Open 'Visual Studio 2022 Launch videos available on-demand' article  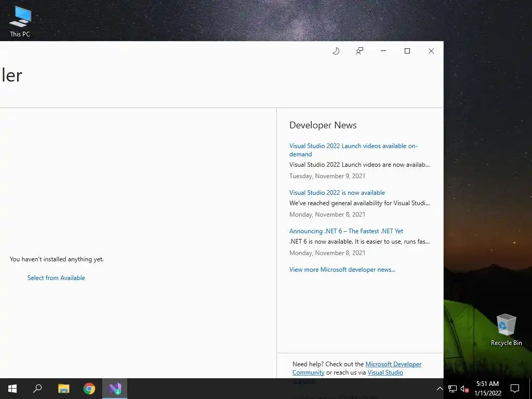[353, 150]
